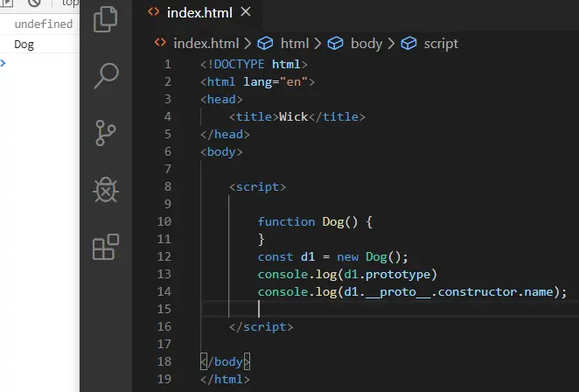Expand the chevron after body breadcrumb
Image resolution: width=579 pixels, height=392 pixels.
392,44
